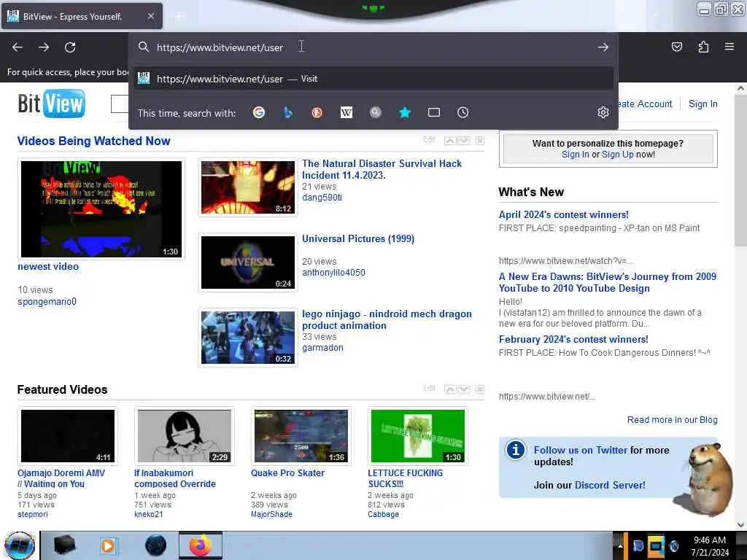
Task: Open February 2024's contest winners post
Action: [573, 340]
